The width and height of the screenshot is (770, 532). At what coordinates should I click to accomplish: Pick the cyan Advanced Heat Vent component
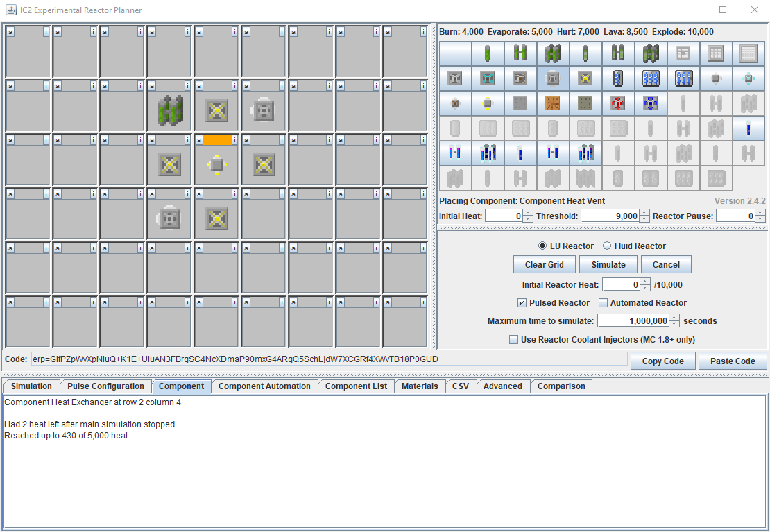coord(488,78)
